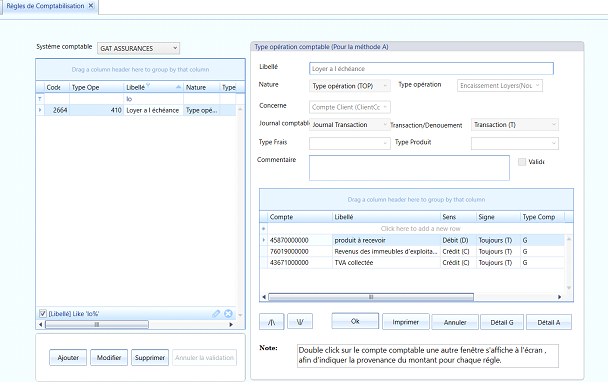Open the Type Produit dropdown
The width and height of the screenshot is (609, 383).
pos(515,143)
